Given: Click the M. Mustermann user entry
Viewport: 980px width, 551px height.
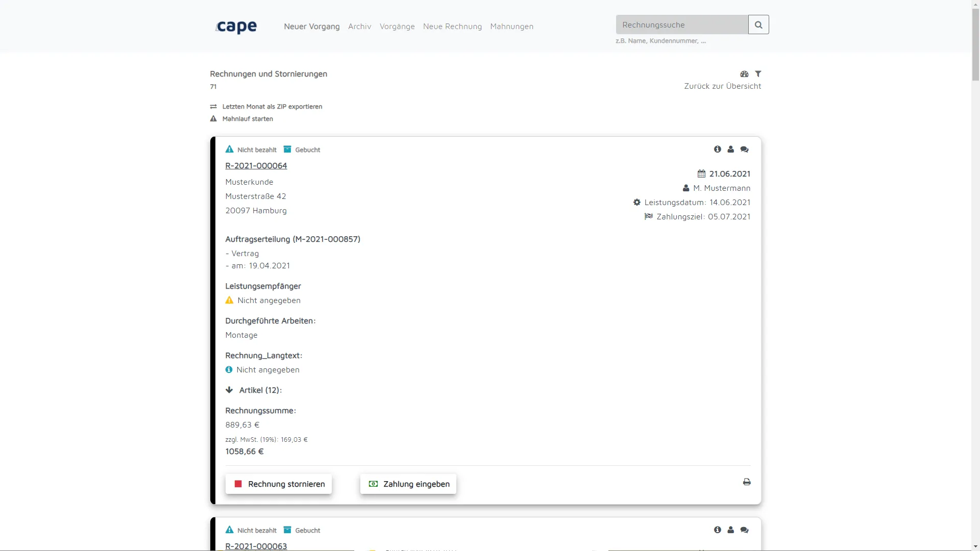Looking at the screenshot, I should click(x=717, y=188).
